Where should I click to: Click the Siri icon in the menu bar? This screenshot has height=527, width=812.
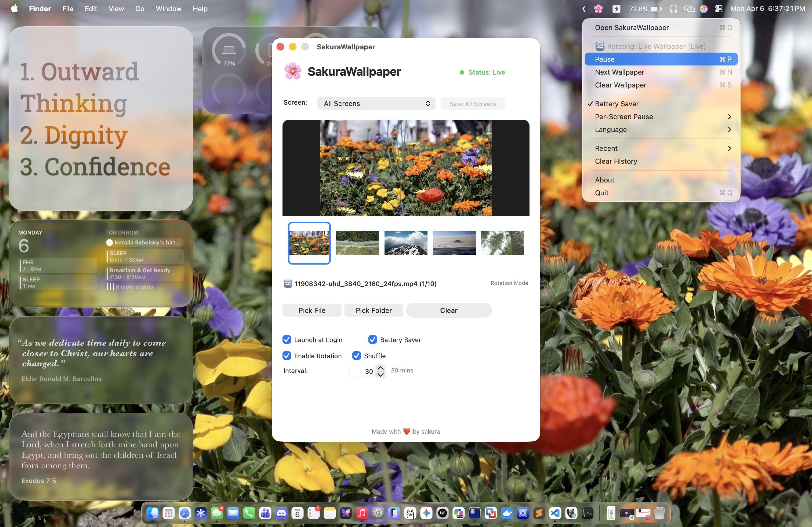click(x=704, y=9)
